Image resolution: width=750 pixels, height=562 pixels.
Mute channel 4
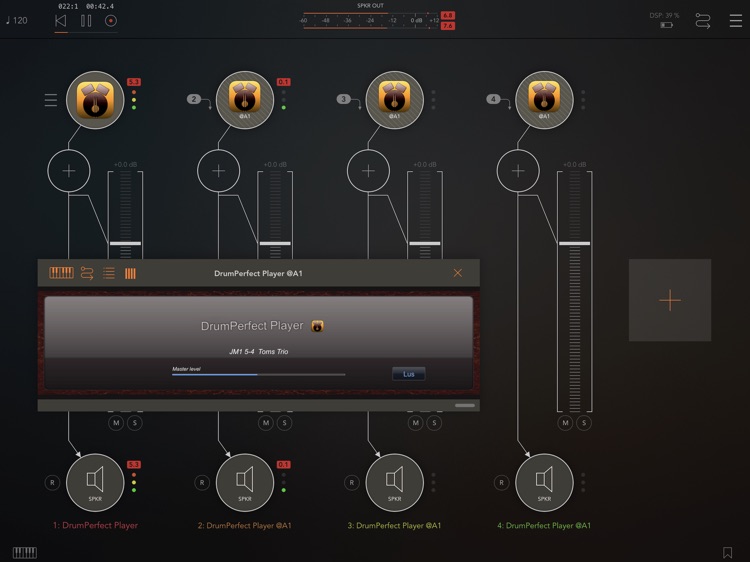(565, 423)
